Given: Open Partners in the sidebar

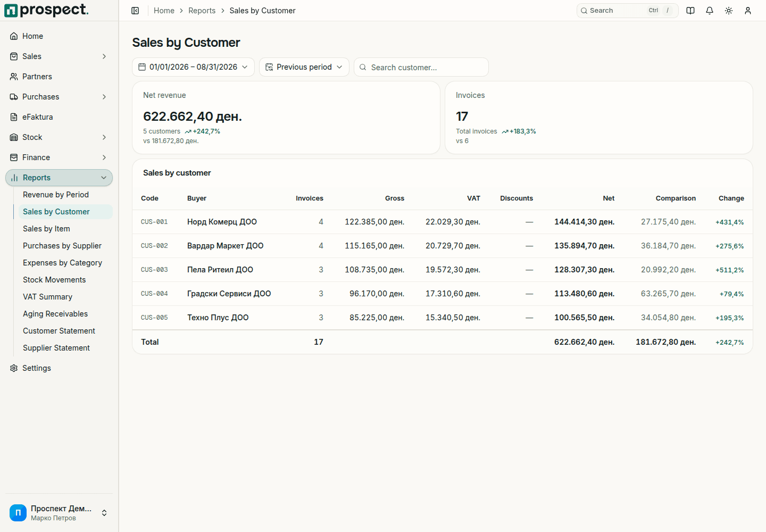Looking at the screenshot, I should [59, 77].
